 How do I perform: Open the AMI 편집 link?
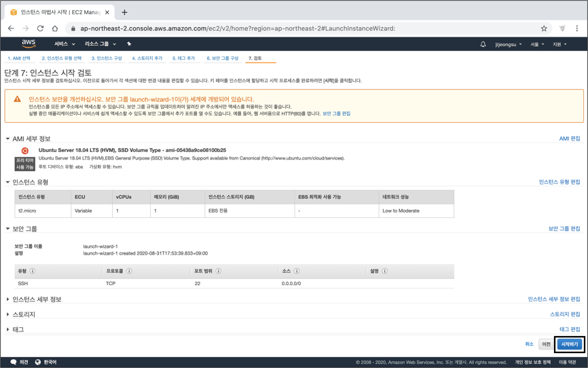point(570,139)
